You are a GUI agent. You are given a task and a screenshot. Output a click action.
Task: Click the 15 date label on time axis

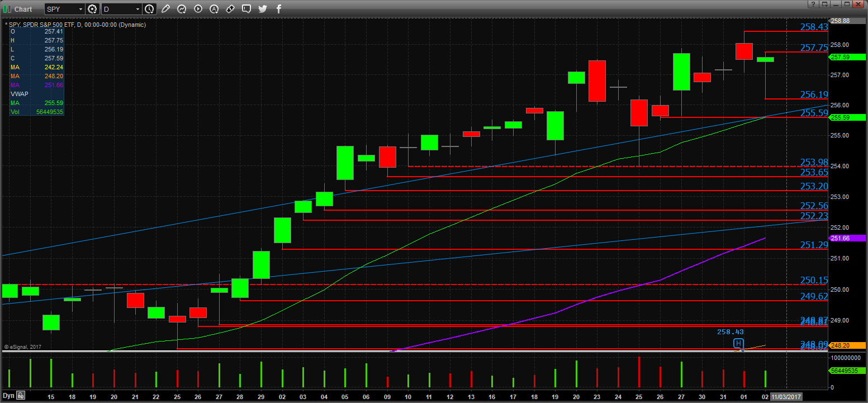click(x=51, y=396)
